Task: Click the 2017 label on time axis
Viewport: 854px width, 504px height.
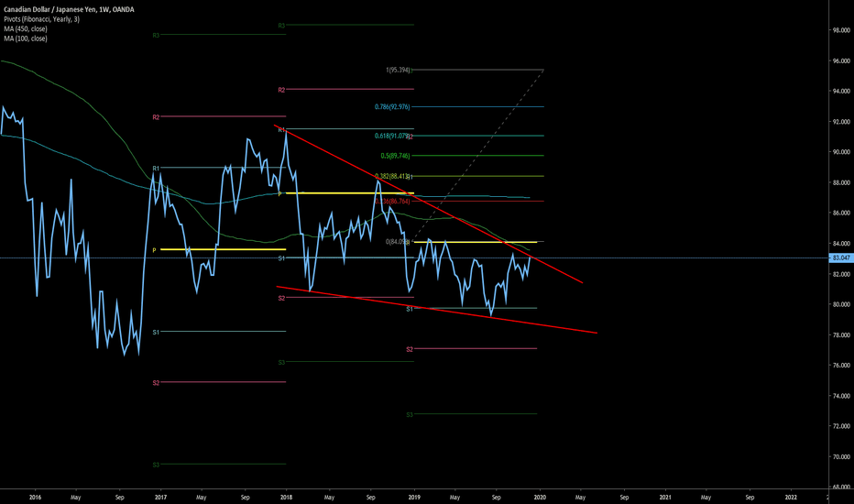Action: pos(160,497)
